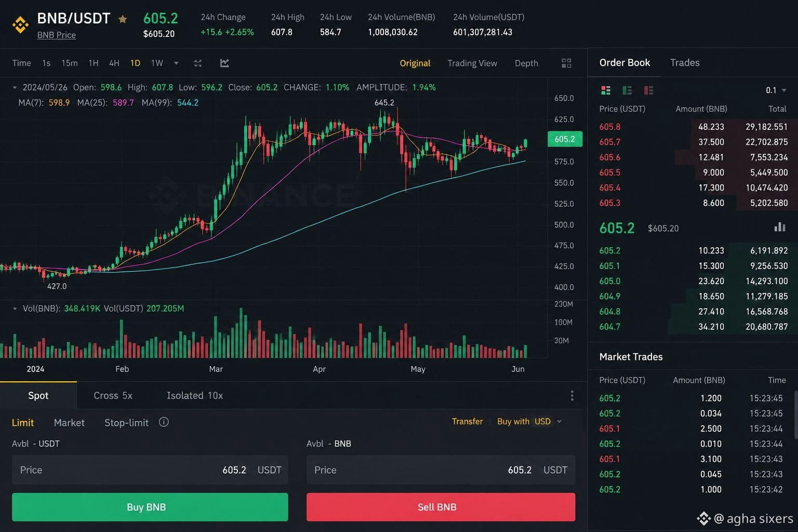Image resolution: width=798 pixels, height=532 pixels.
Task: Switch to Isolated 10x margin tab
Action: pos(195,395)
